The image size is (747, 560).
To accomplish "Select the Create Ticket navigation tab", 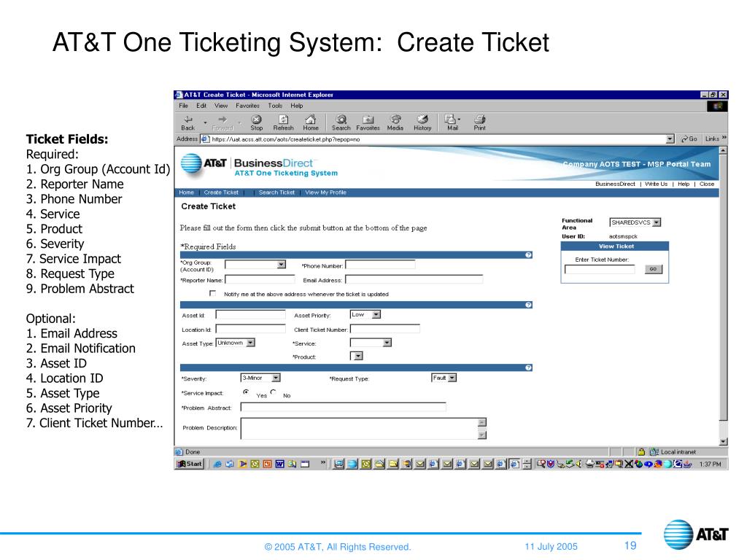I will (221, 192).
